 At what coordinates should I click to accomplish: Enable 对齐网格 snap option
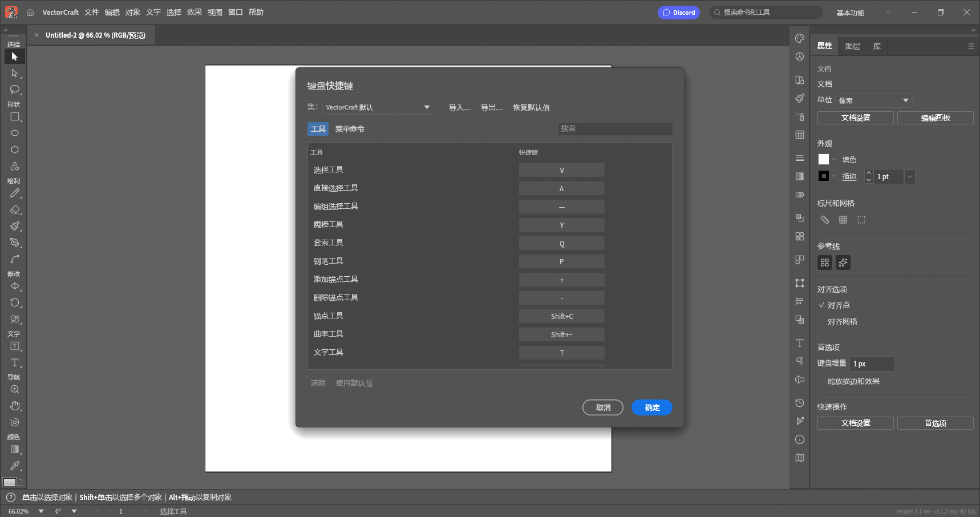(x=842, y=322)
